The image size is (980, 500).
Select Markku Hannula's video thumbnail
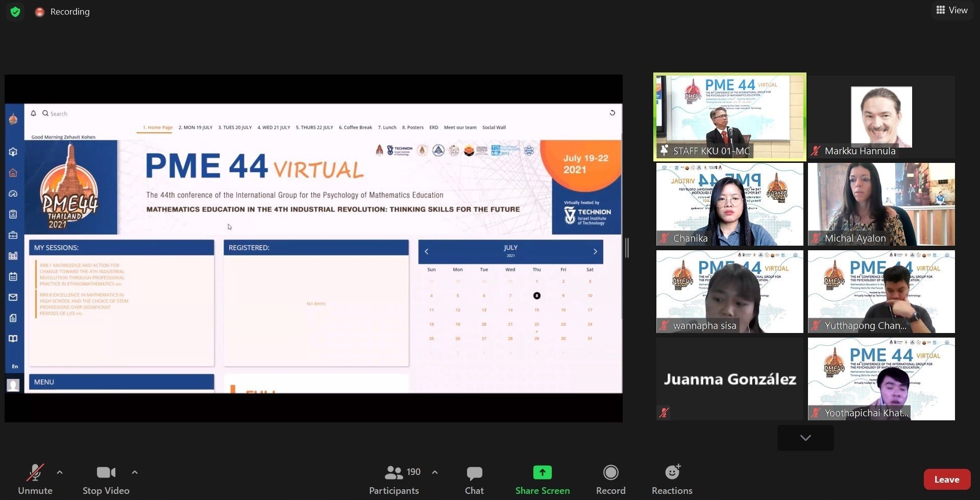(881, 117)
